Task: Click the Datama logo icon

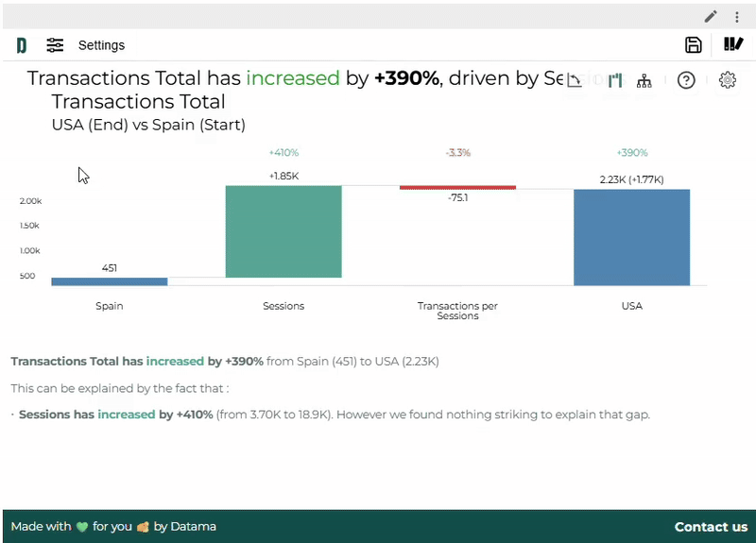Action: [x=21, y=45]
